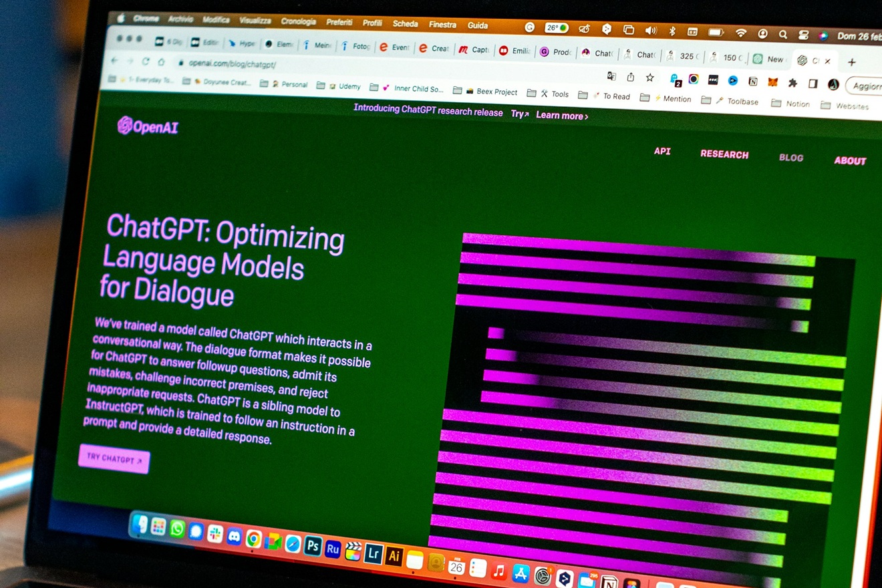Click the Google Translate icon in address bar
Screen dimensions: 882x588
(611, 76)
